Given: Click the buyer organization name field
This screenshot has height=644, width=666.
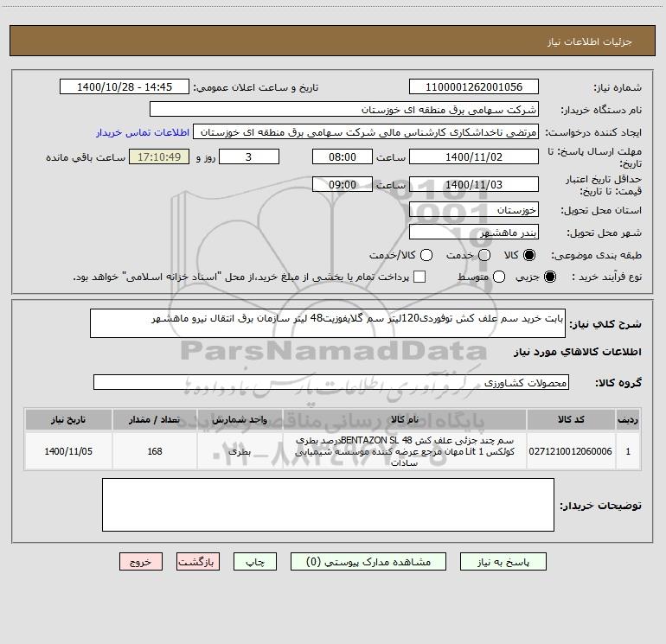Looking at the screenshot, I should [x=344, y=110].
